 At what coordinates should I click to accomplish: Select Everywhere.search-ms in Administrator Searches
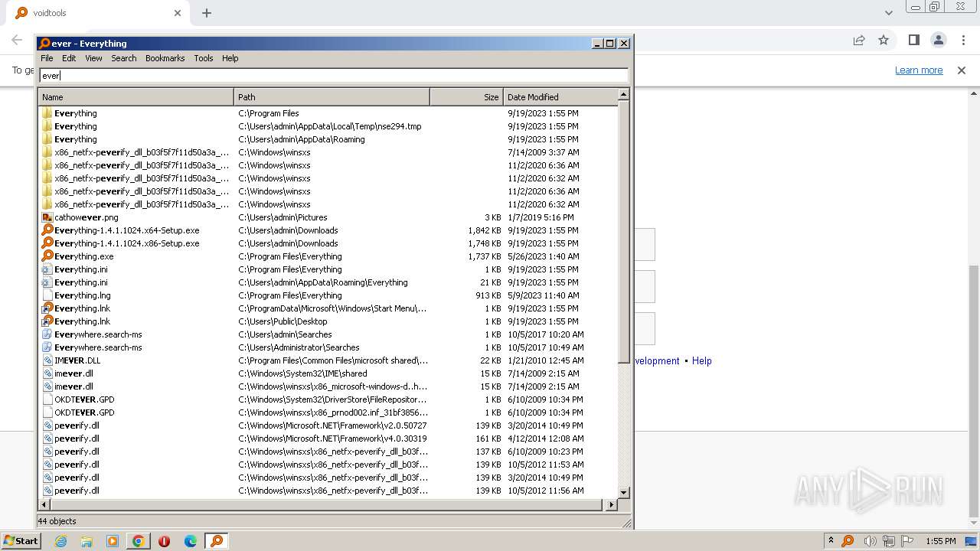[328, 347]
